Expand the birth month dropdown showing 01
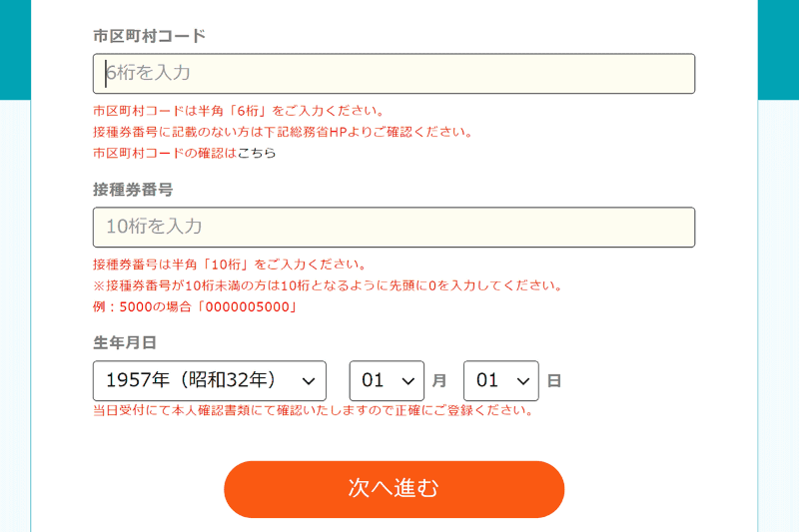 [386, 381]
